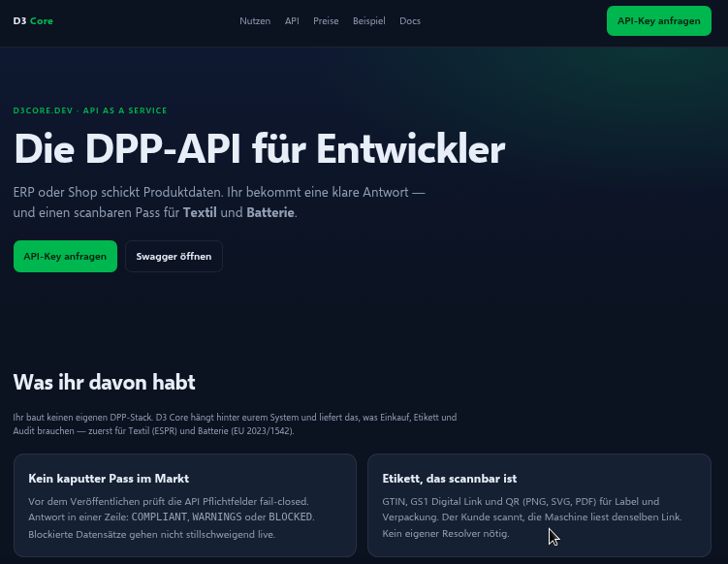Click the subtitle line ERP oder Shop schickt Produktdaten
Image resolution: width=728 pixels, height=564 pixels.
point(219,192)
